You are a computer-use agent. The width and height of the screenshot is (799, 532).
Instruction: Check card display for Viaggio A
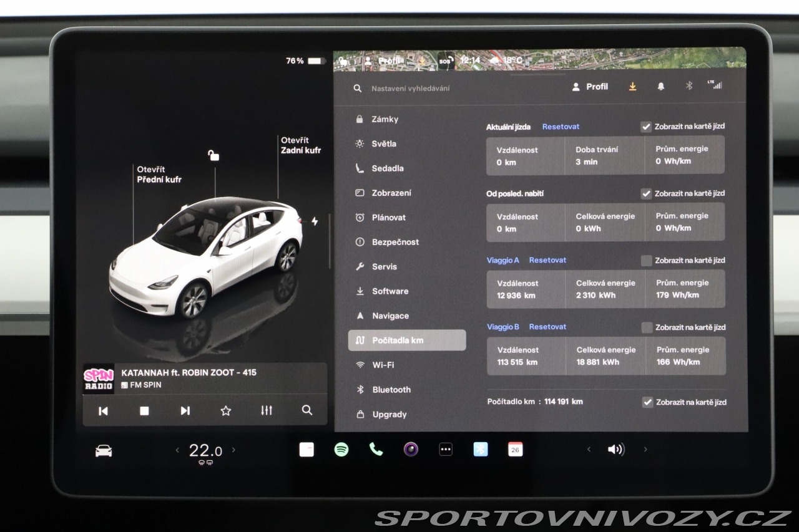pyautogui.click(x=647, y=261)
